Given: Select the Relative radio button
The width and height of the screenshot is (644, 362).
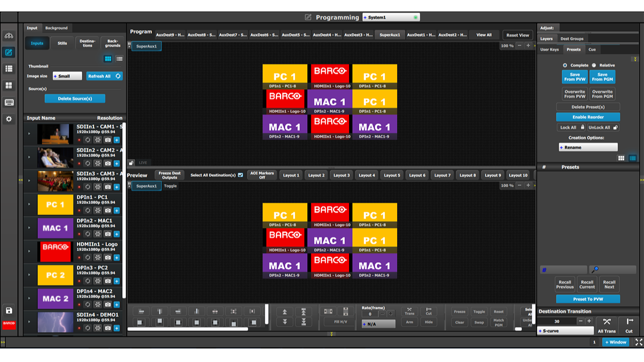Looking at the screenshot, I should point(594,65).
